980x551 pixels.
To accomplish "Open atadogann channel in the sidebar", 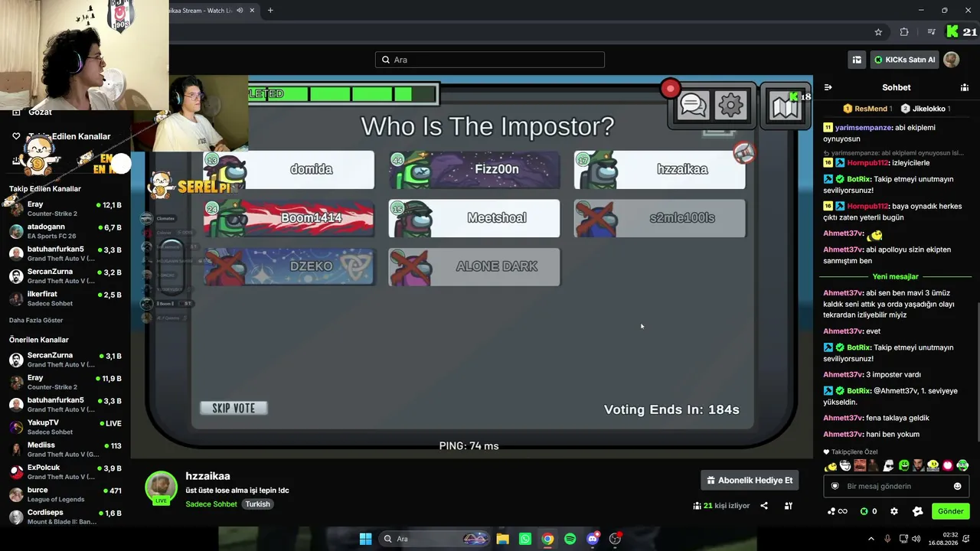I will (x=65, y=231).
